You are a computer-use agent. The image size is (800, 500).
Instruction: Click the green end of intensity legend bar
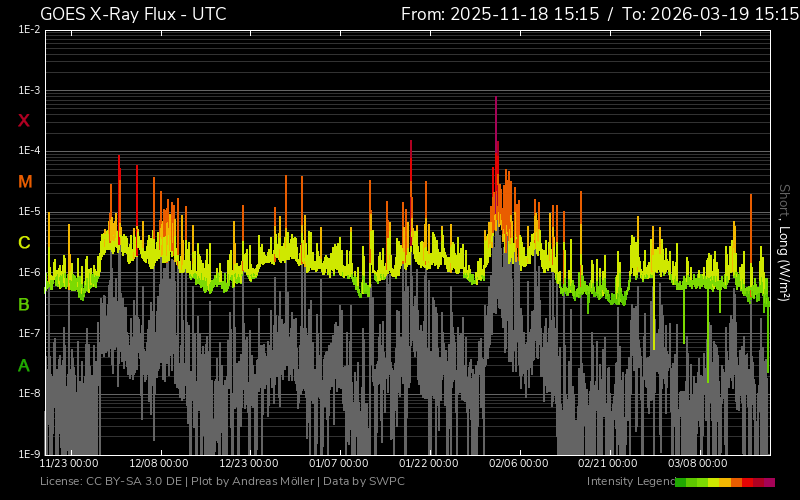pos(682,482)
